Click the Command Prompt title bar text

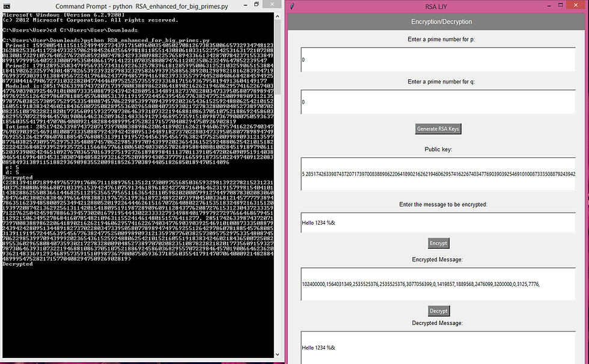click(142, 7)
